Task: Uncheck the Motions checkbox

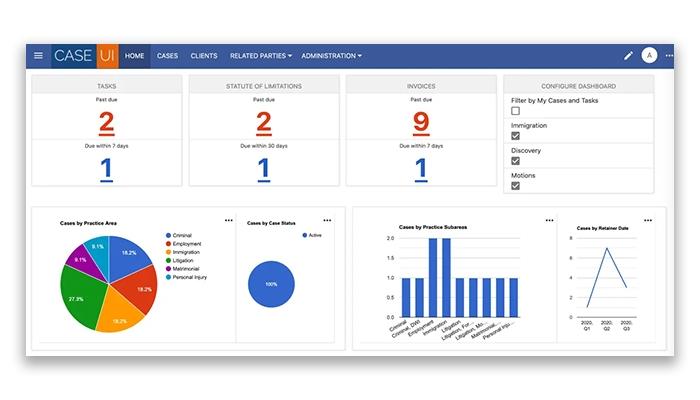Action: 515,186
